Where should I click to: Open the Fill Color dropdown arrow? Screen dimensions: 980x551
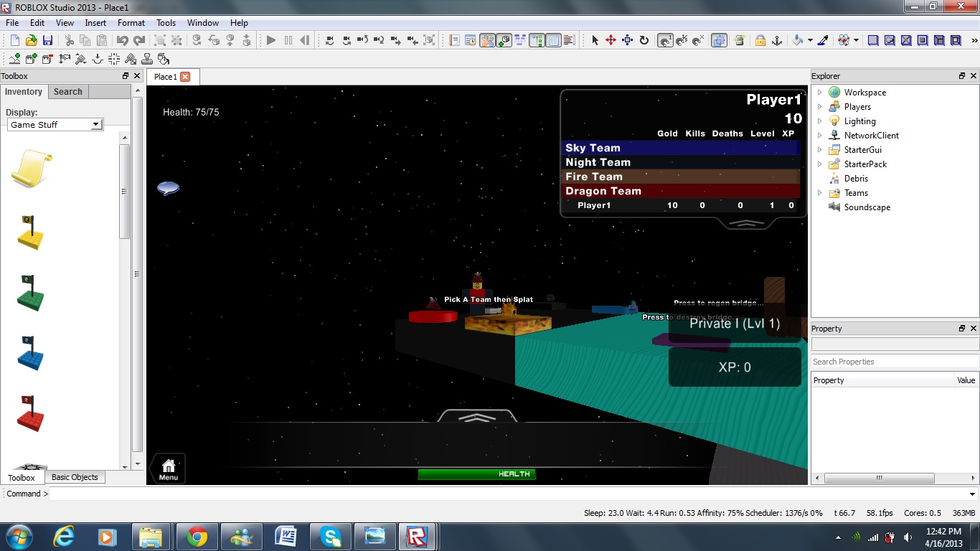pos(810,40)
